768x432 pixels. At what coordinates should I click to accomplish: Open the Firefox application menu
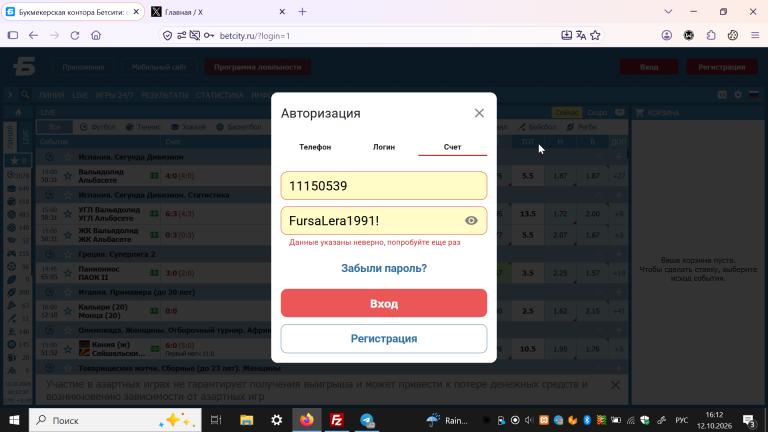pos(755,35)
